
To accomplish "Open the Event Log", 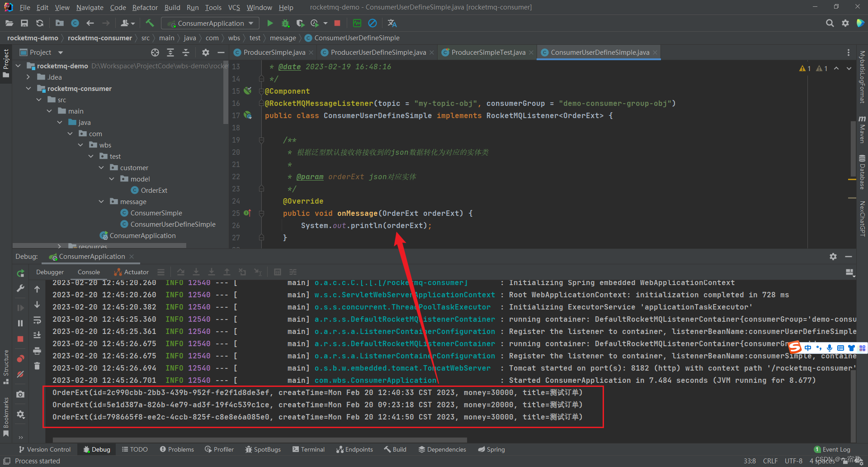I will pos(832,449).
